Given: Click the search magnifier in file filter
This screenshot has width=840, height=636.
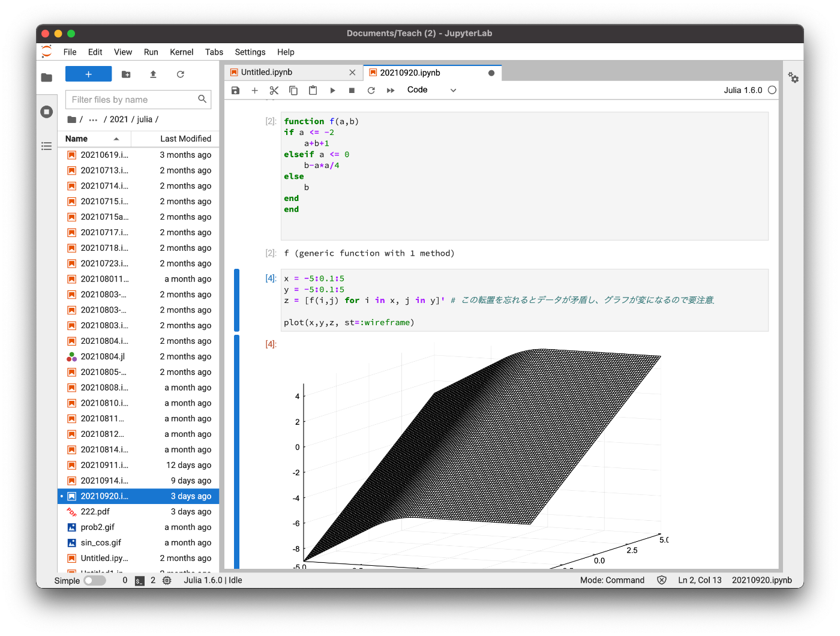Looking at the screenshot, I should 202,99.
